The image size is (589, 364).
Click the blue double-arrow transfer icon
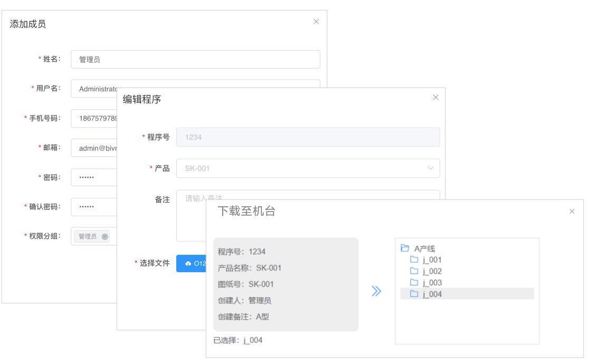pos(376,291)
